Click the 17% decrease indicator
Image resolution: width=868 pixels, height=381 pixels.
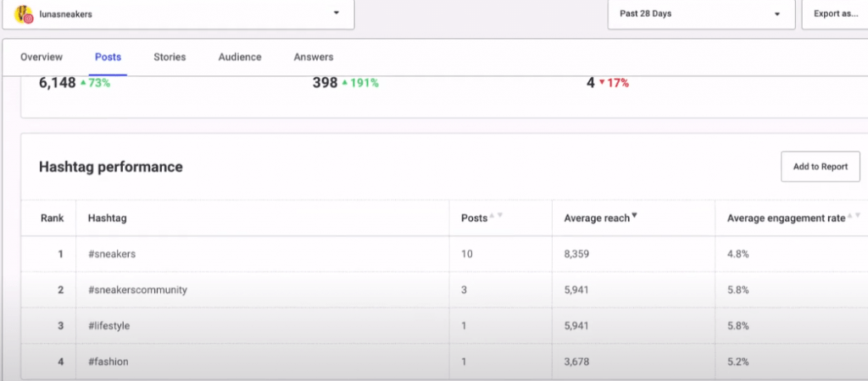614,83
